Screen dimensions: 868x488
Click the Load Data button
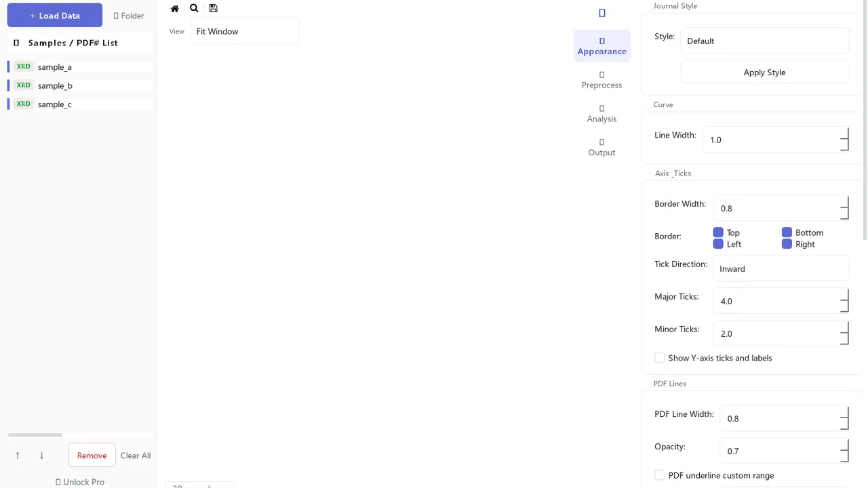click(55, 15)
